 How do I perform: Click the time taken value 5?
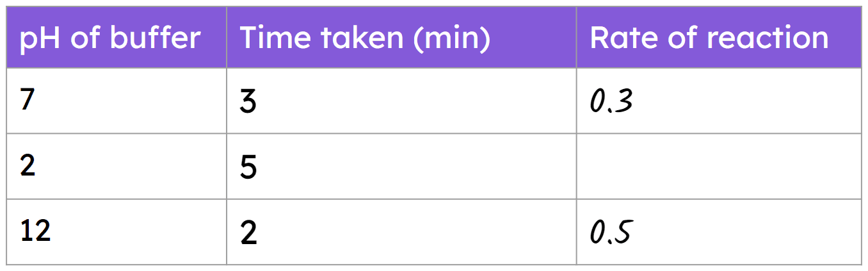coord(248,168)
